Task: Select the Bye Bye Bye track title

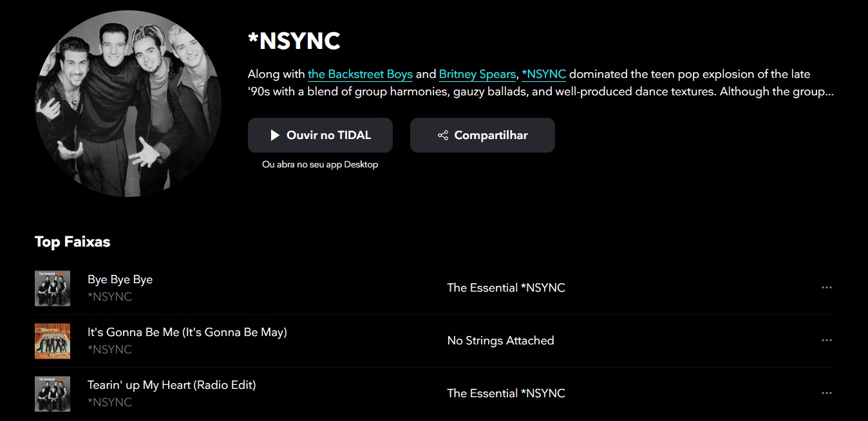Action: pos(120,279)
